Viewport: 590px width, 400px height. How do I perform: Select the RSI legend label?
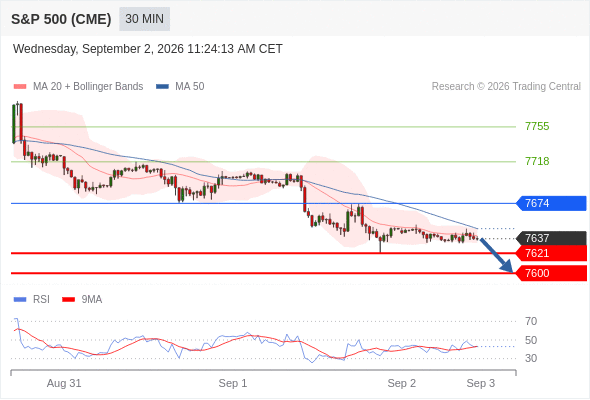click(x=41, y=300)
